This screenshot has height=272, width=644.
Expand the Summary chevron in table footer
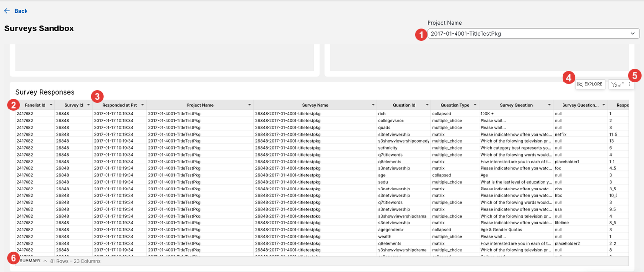[45, 261]
